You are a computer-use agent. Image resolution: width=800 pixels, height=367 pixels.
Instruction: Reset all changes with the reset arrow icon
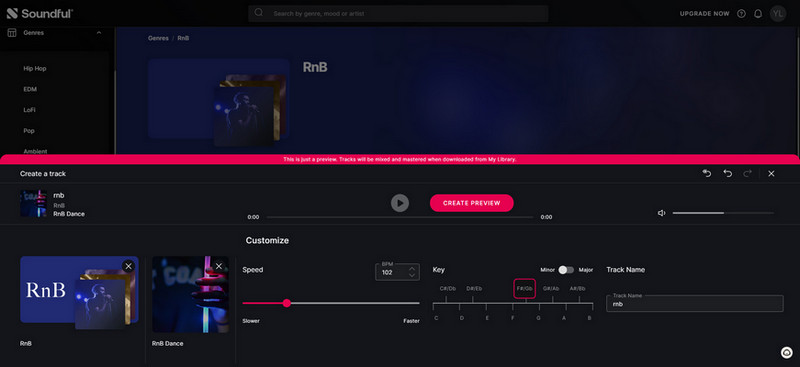click(707, 174)
